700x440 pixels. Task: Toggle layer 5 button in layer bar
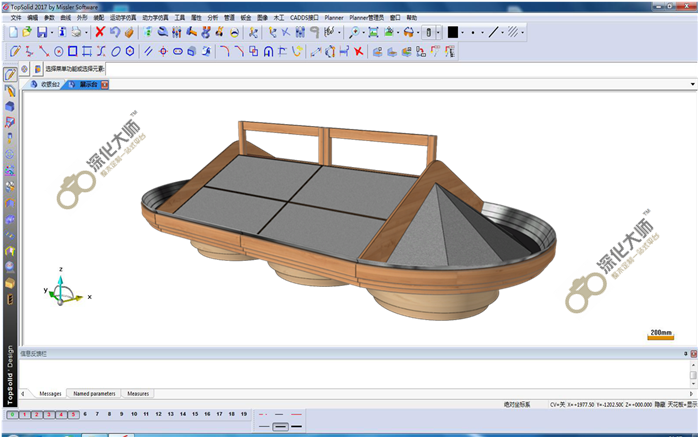[73, 414]
